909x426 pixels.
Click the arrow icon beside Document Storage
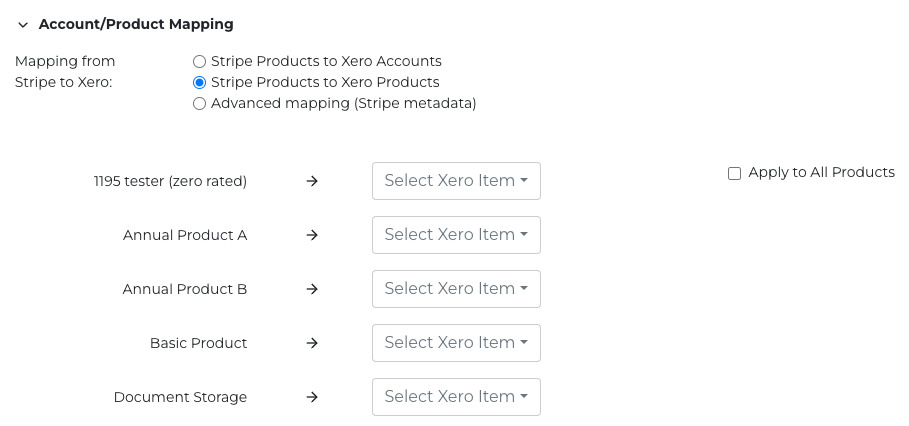point(312,398)
